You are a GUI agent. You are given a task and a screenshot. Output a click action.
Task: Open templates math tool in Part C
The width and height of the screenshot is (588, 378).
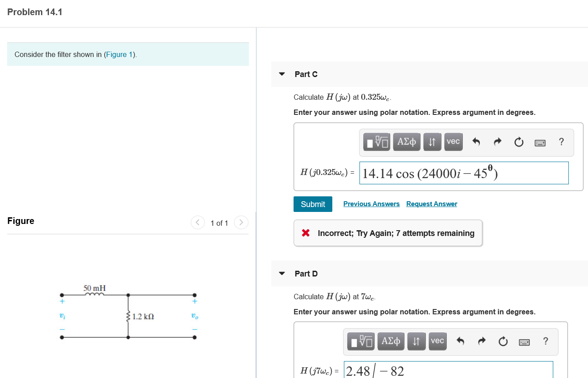(x=377, y=142)
